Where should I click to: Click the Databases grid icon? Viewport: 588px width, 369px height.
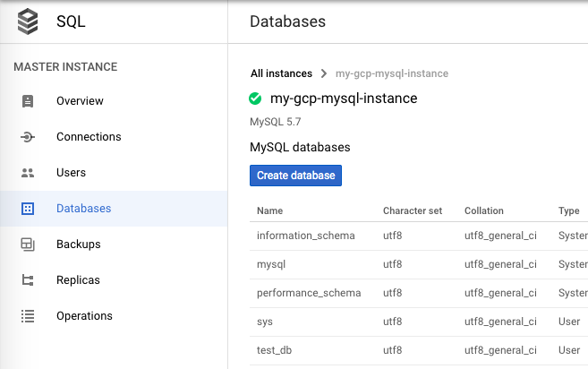pyautogui.click(x=28, y=209)
